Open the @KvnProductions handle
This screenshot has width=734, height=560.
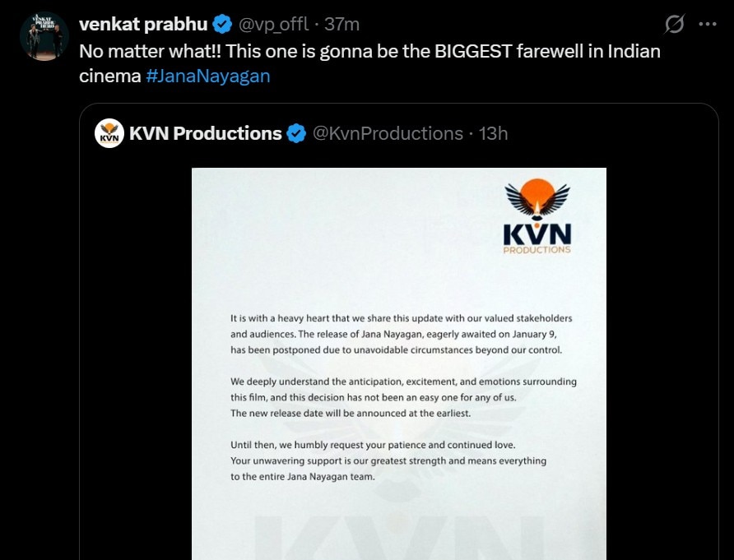coord(388,133)
